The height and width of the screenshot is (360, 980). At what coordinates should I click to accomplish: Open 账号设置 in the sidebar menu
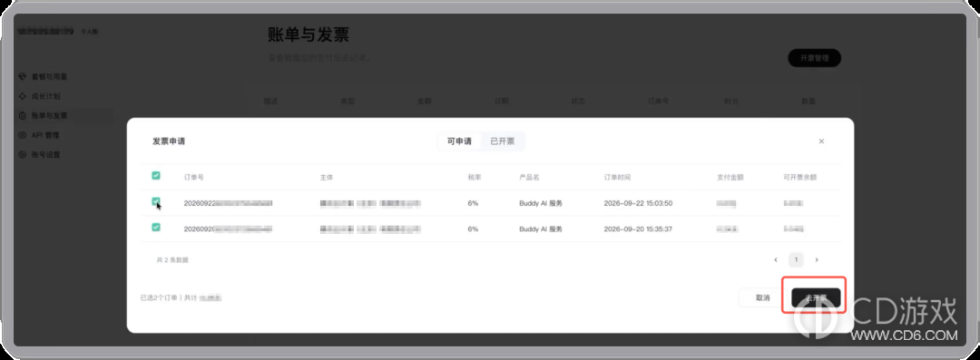45,154
